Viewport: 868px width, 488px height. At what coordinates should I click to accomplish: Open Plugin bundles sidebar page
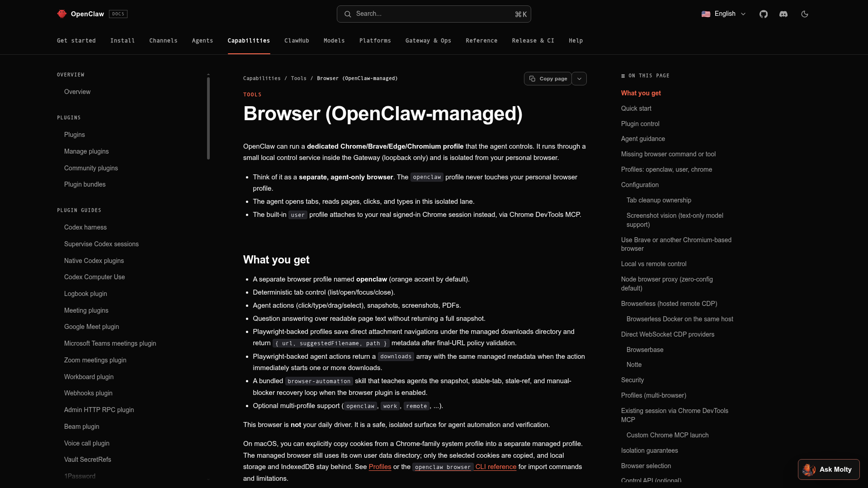tap(85, 184)
